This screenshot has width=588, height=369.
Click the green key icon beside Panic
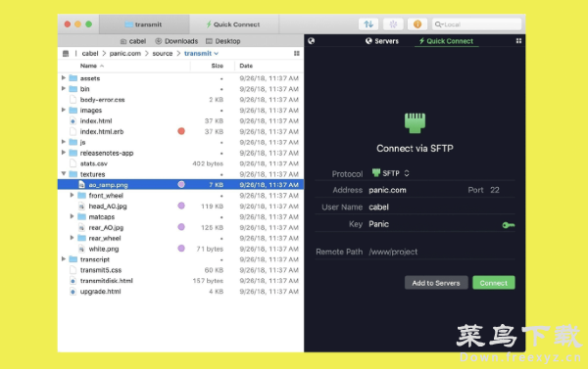pos(508,225)
